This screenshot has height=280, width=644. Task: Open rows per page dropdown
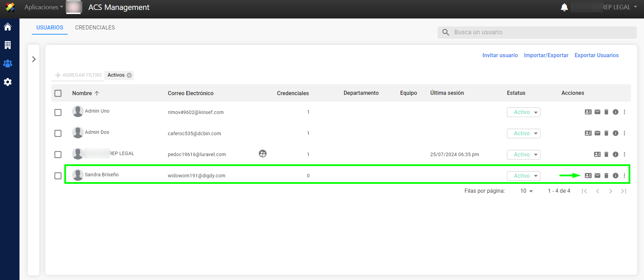[x=526, y=191]
